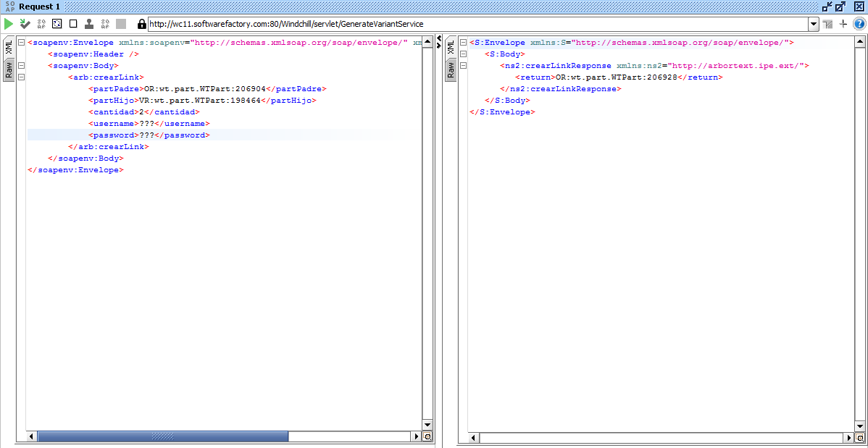Collapse the arb:crearLink node
The width and height of the screenshot is (868, 448).
pos(20,77)
